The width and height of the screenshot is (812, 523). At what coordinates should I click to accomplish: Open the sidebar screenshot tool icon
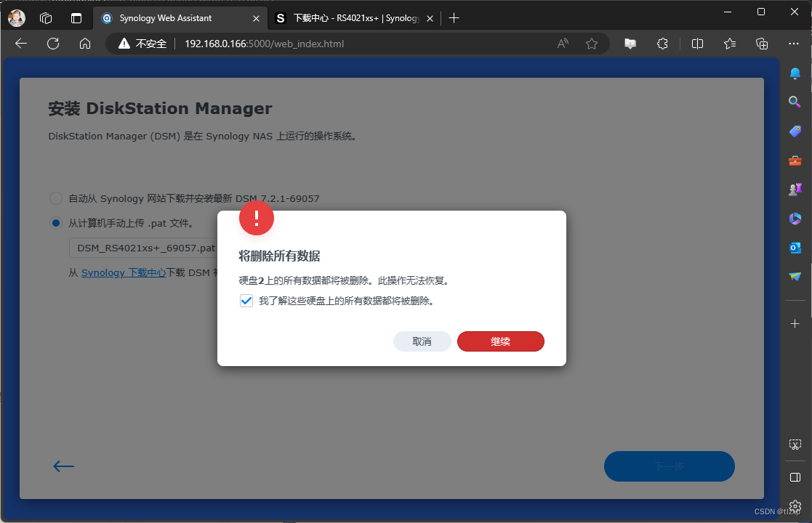(x=795, y=445)
